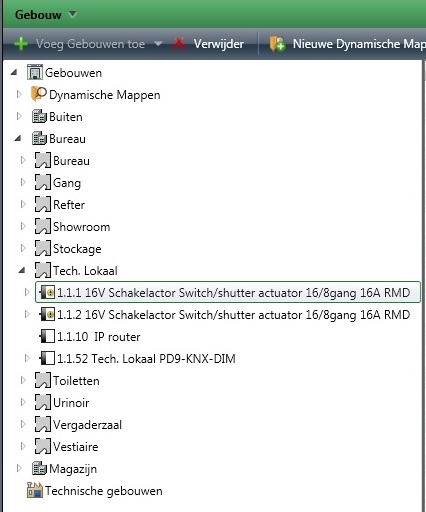Expand device 1.1.2 16V Schakelactor
The width and height of the screenshot is (426, 512).
[x=27, y=314]
